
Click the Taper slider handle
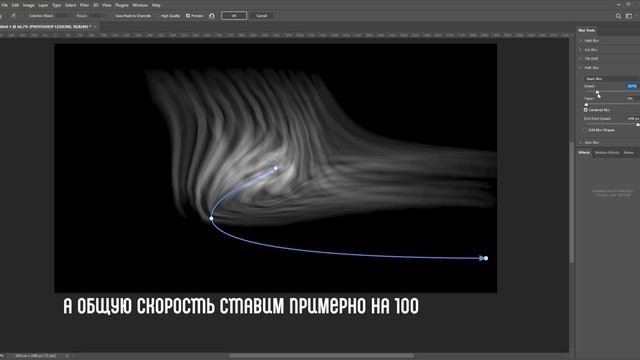586,104
